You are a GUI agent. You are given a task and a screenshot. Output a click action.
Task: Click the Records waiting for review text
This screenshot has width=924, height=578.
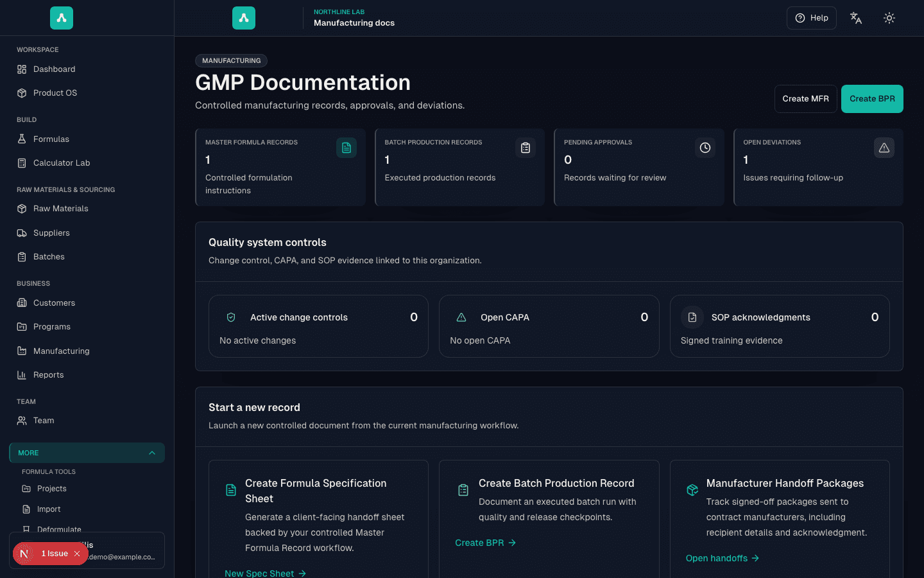[x=615, y=178]
